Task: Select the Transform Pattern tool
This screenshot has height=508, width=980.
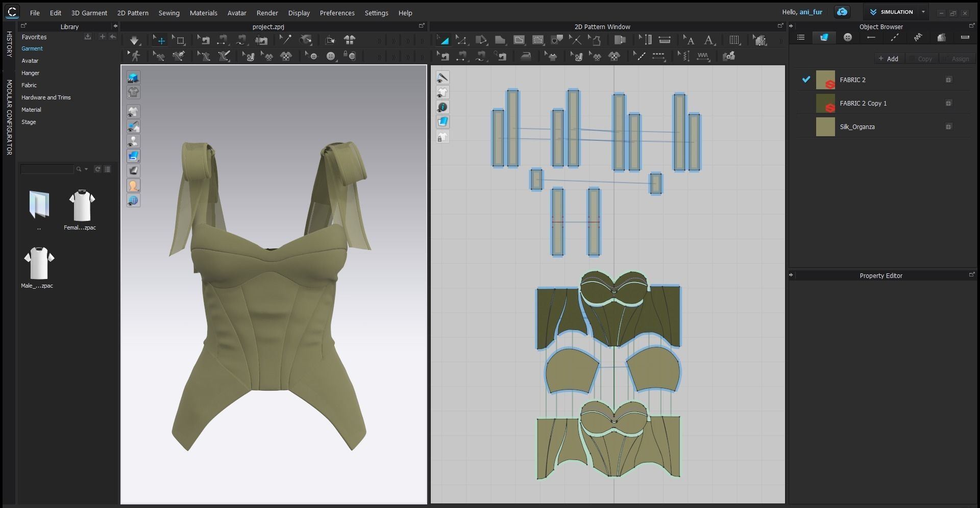Action: tap(443, 40)
